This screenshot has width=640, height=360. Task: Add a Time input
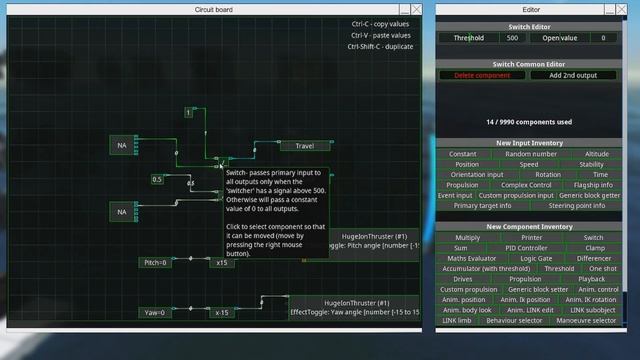tap(600, 174)
